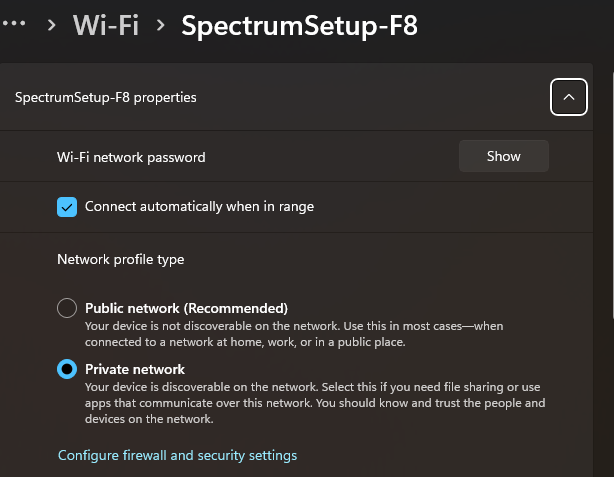Click the chevron between Wi-Fi and SpectrumSetup-F8

pos(160,25)
